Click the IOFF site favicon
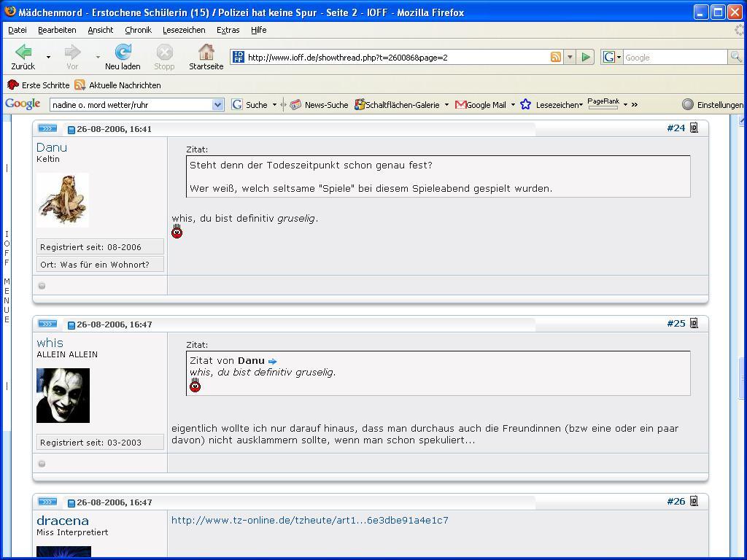The height and width of the screenshot is (560, 747). (x=239, y=57)
